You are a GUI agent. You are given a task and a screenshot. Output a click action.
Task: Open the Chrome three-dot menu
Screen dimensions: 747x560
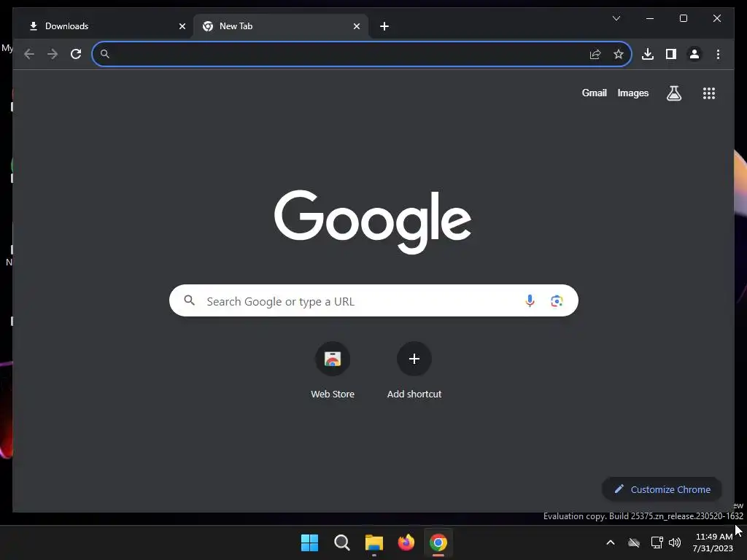click(x=718, y=54)
